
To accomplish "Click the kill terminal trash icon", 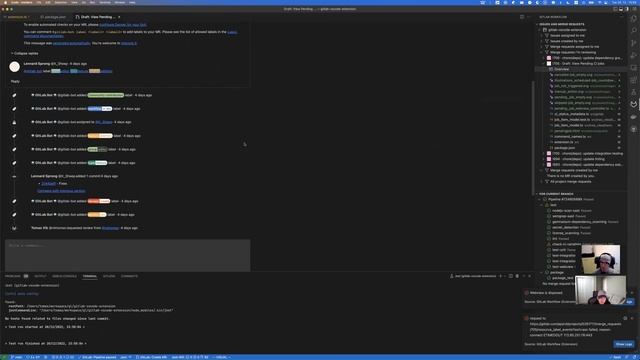I will [517, 276].
